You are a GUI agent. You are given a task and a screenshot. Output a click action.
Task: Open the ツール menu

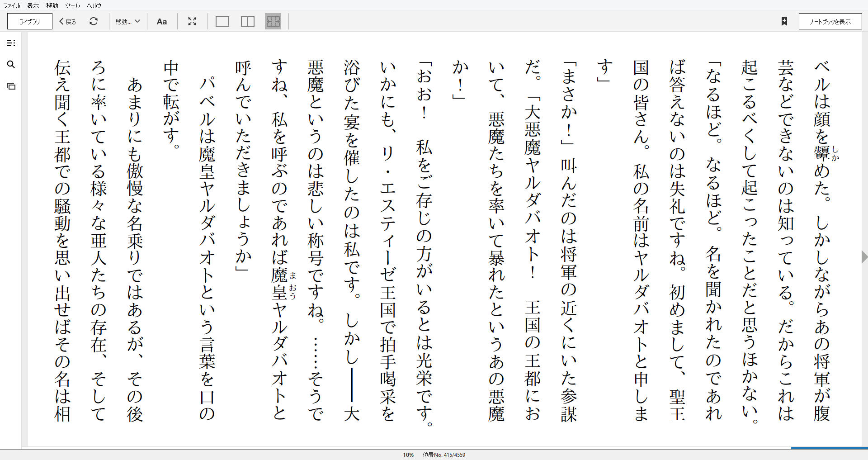(72, 5)
